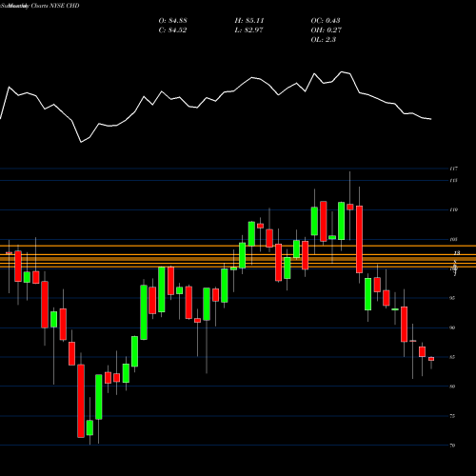Click the 115 price axis label
The width and height of the screenshot is (476, 476).
point(453,180)
